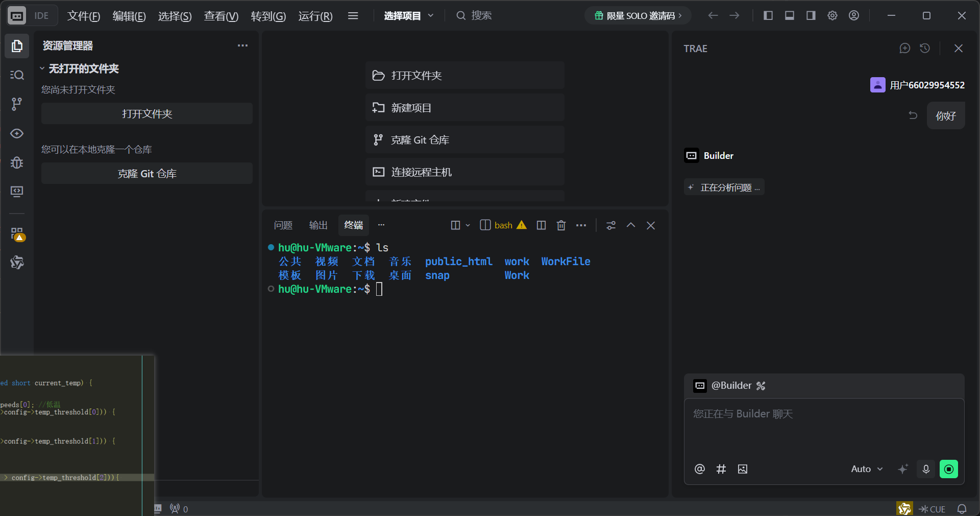Open the Extensions icon with warning badge

[x=17, y=234]
